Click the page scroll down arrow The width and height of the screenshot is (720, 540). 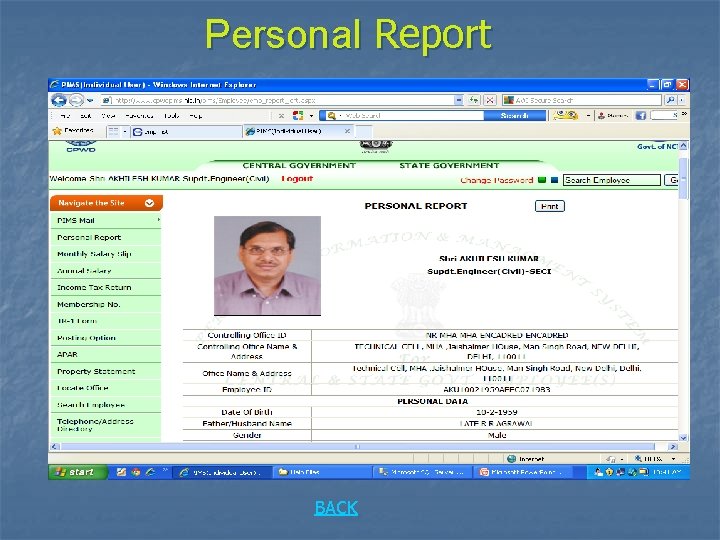[x=683, y=438]
